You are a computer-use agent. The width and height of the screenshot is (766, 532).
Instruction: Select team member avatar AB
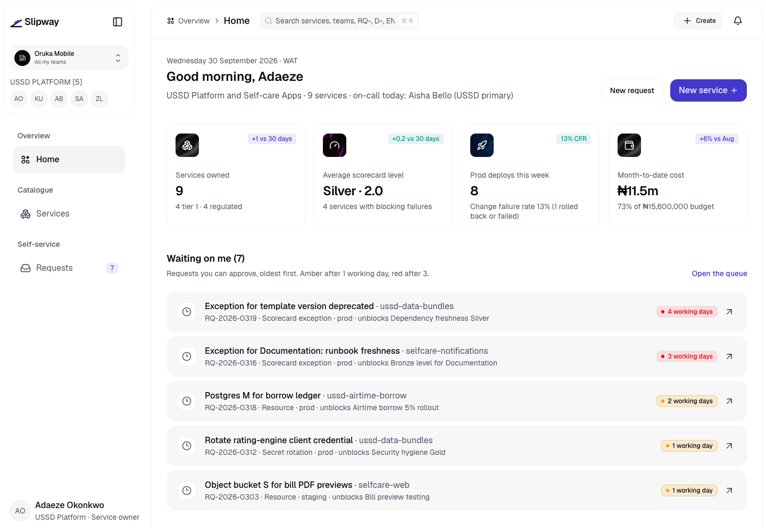pos(59,99)
